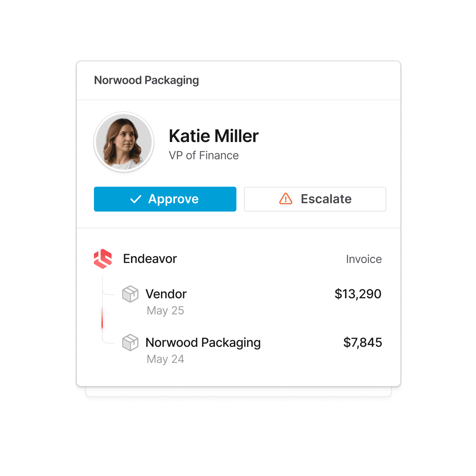Click the checkmark icon on Approve
The image size is (476, 476).
136,199
